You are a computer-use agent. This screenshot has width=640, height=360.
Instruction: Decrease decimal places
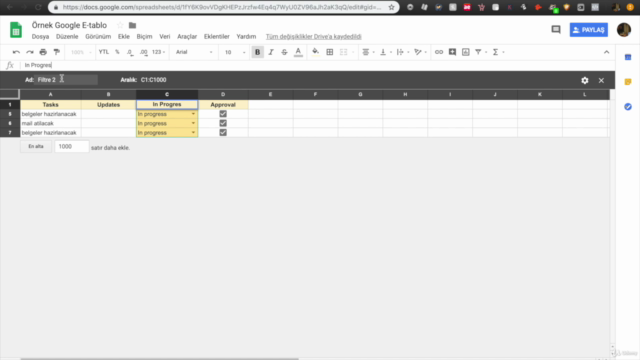click(x=130, y=52)
